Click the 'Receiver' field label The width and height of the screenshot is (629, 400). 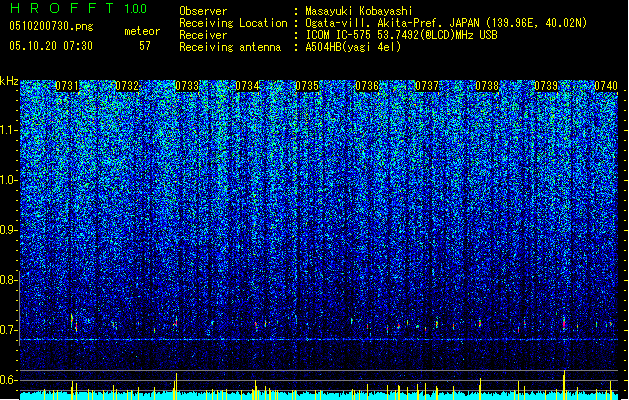(203, 35)
